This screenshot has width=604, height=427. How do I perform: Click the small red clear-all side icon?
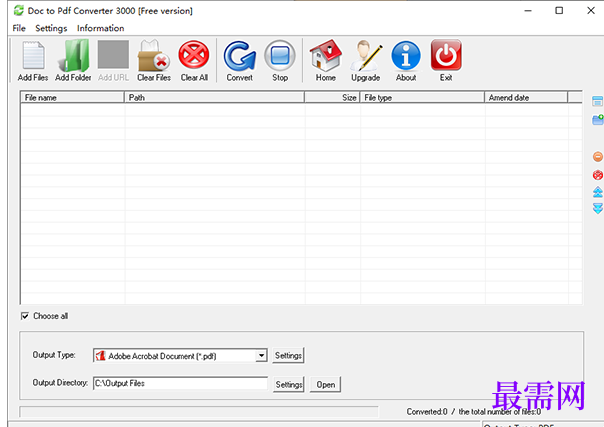[598, 175]
